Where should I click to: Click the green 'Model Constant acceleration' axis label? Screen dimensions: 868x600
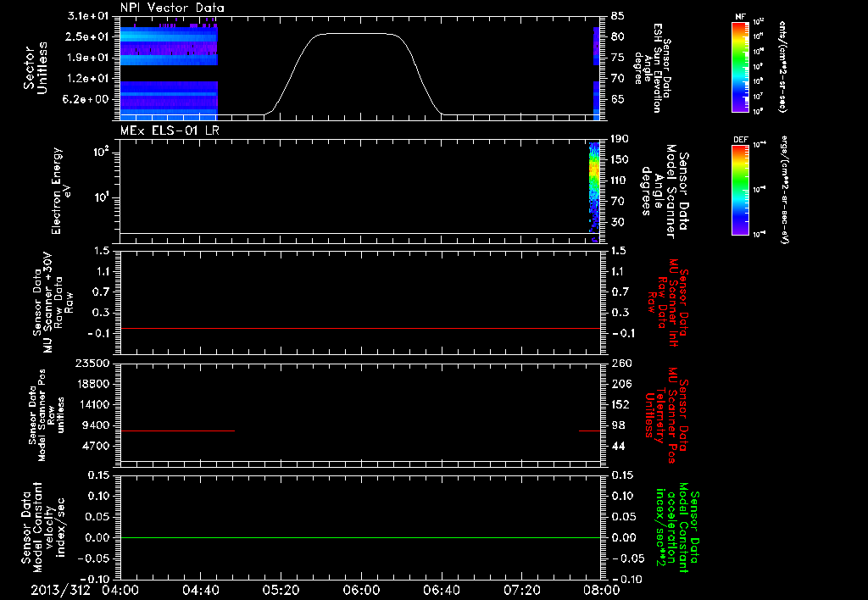pyautogui.click(x=676, y=527)
